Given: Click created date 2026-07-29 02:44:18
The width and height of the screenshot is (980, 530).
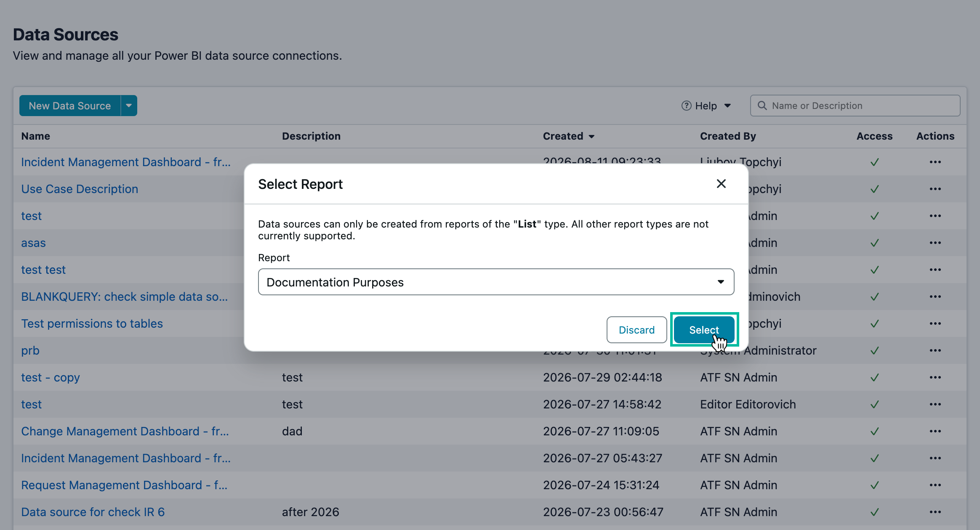Looking at the screenshot, I should (x=602, y=377).
